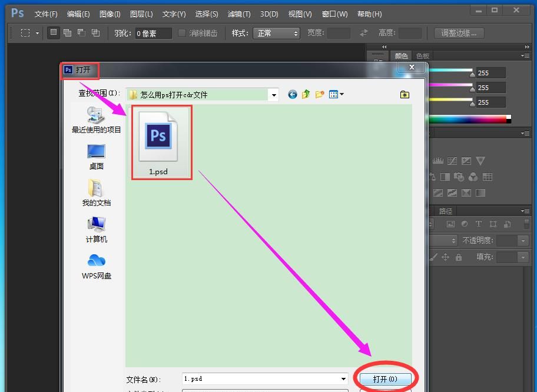Choose Add to Selection mode icon
Image resolution: width=537 pixels, height=392 pixels.
coord(68,33)
